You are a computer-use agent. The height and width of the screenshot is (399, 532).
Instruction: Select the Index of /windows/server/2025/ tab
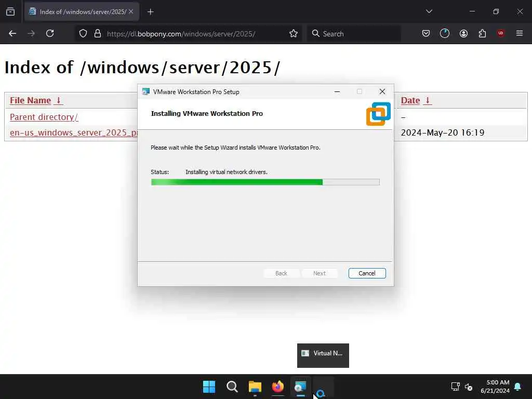coord(82,12)
